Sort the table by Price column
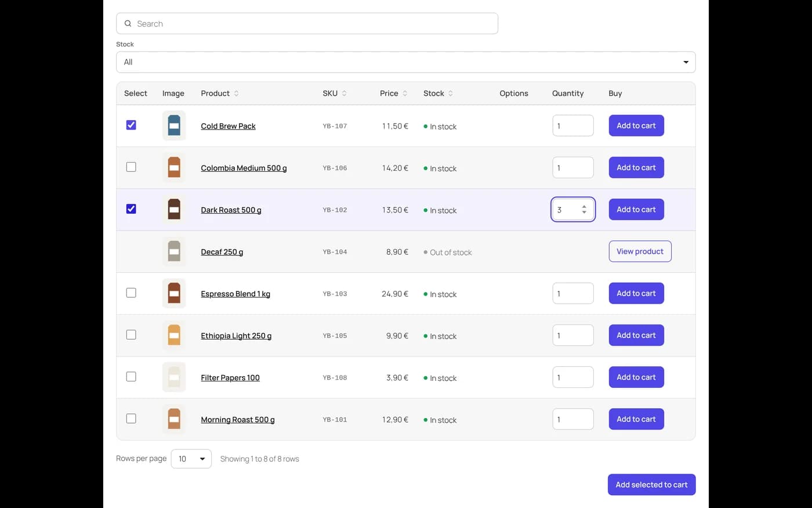The height and width of the screenshot is (508, 812). pyautogui.click(x=394, y=93)
